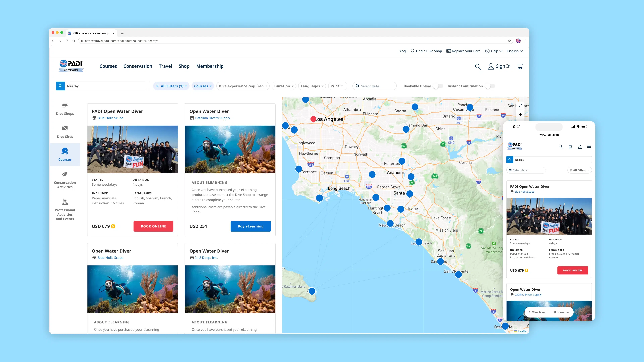Click the blue search button beside Nearby

[x=60, y=86]
